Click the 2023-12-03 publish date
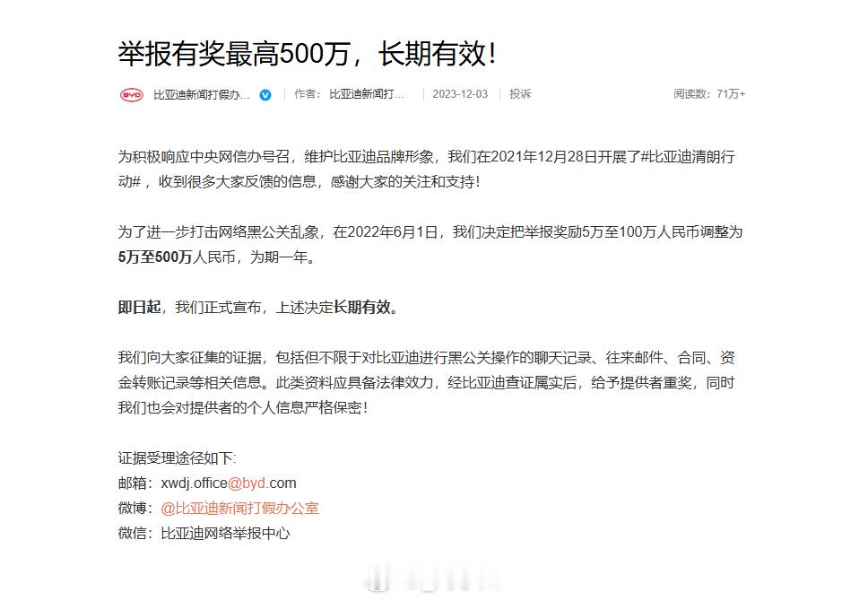 coord(460,94)
